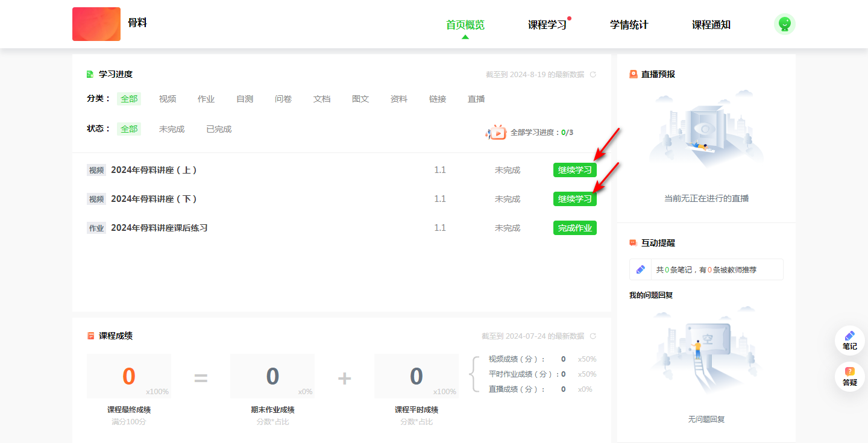868x443 pixels.
Task: Refresh the 学习进度 data
Action: pyautogui.click(x=593, y=75)
